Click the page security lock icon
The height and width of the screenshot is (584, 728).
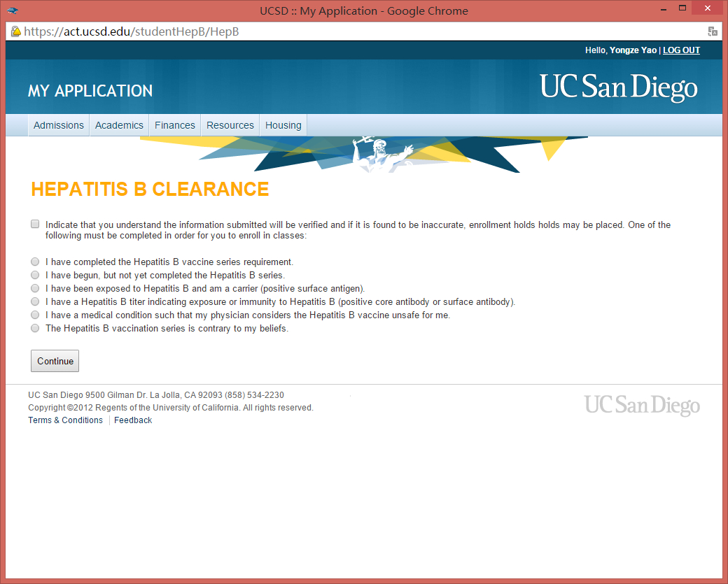coord(16,31)
